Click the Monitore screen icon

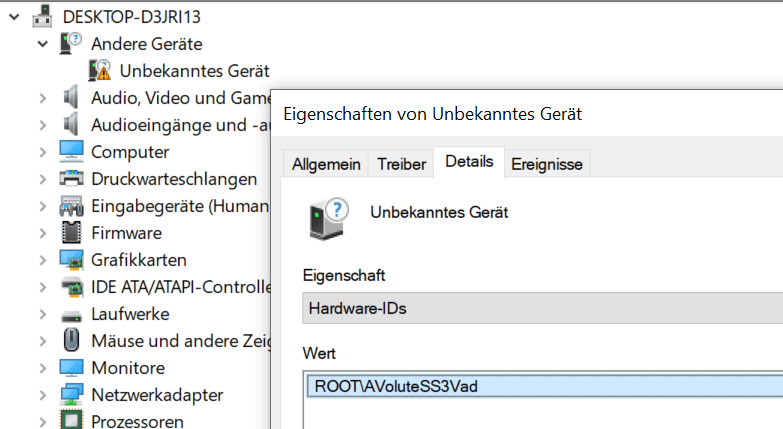point(71,368)
